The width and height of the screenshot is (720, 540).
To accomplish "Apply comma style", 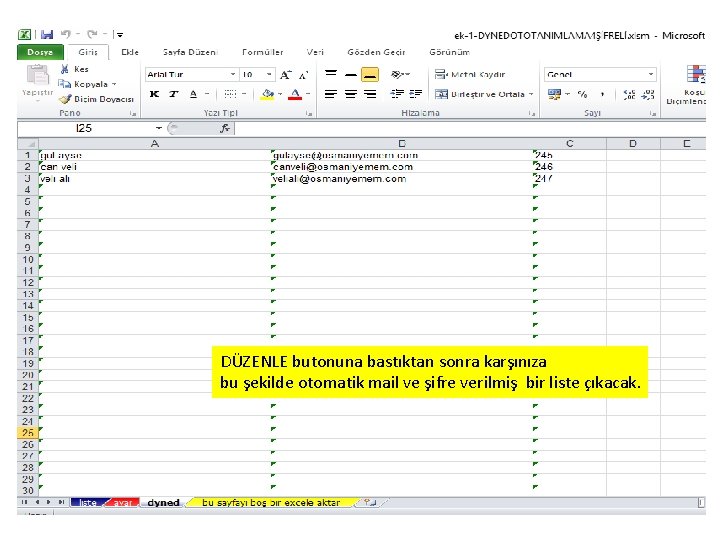I will click(602, 94).
